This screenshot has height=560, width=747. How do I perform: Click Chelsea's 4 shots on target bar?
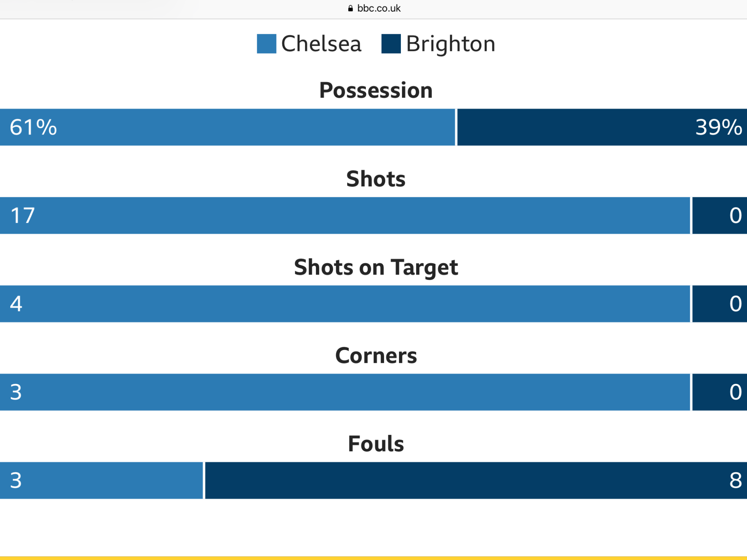[345, 304]
